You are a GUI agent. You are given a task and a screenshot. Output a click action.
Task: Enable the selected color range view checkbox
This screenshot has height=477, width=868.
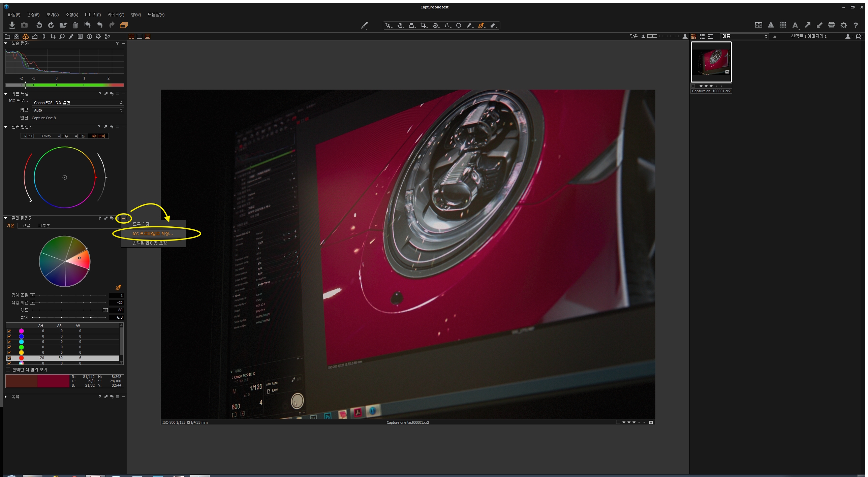8,370
